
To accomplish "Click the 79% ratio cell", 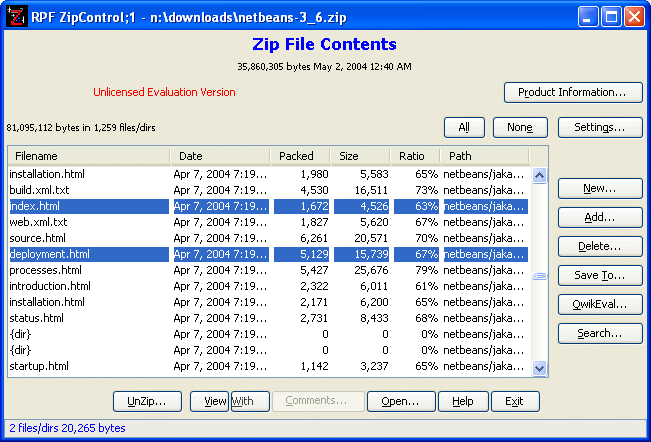I will coord(426,270).
